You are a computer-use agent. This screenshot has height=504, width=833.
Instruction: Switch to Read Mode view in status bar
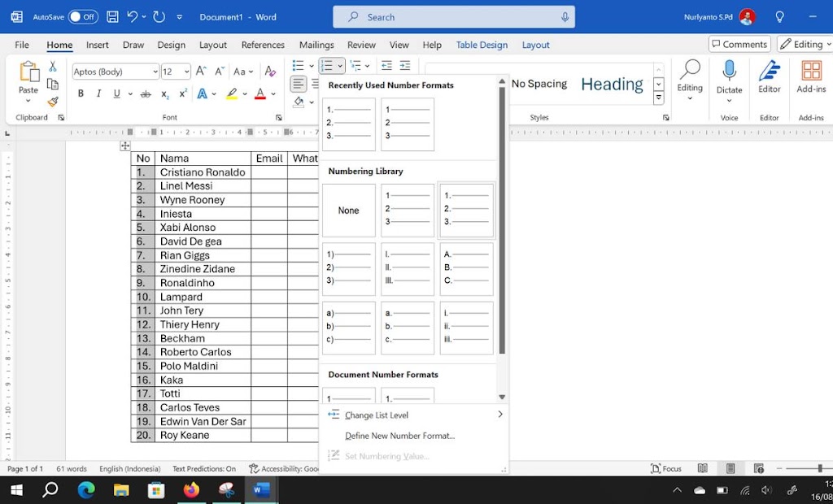click(702, 468)
